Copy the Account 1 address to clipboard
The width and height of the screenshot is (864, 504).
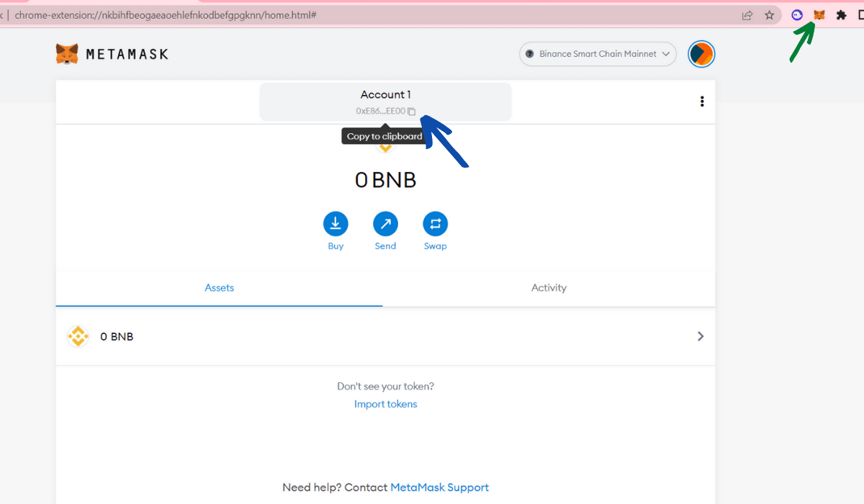coord(385,102)
